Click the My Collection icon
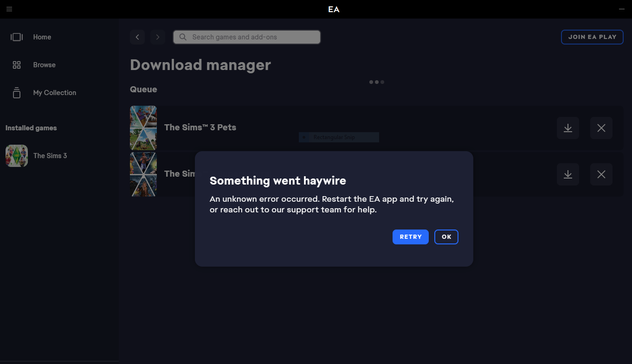The height and width of the screenshot is (364, 632). point(17,93)
